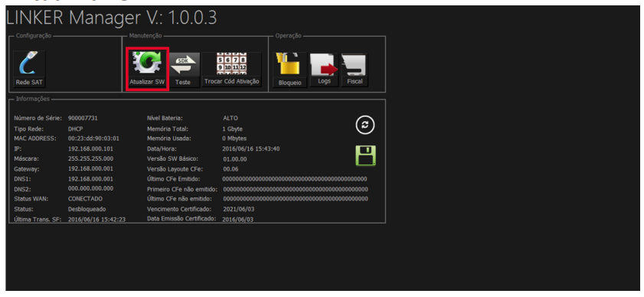Open the Logs export icon

click(324, 70)
